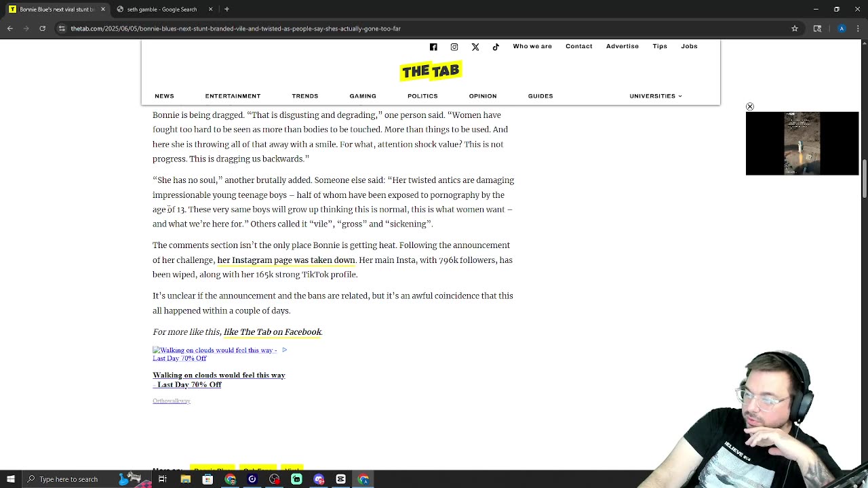Open the Politics section
The width and height of the screenshot is (868, 488).
pyautogui.click(x=422, y=96)
